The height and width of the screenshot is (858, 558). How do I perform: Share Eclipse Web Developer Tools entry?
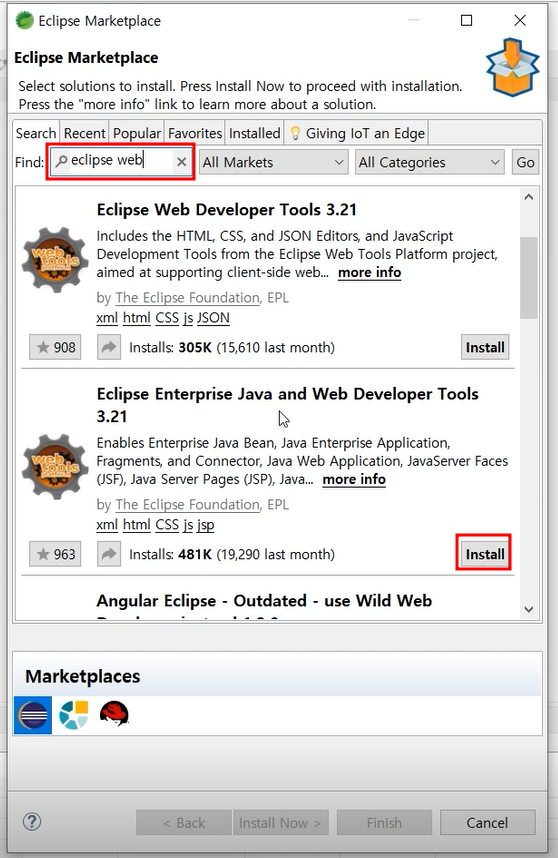[x=109, y=347]
